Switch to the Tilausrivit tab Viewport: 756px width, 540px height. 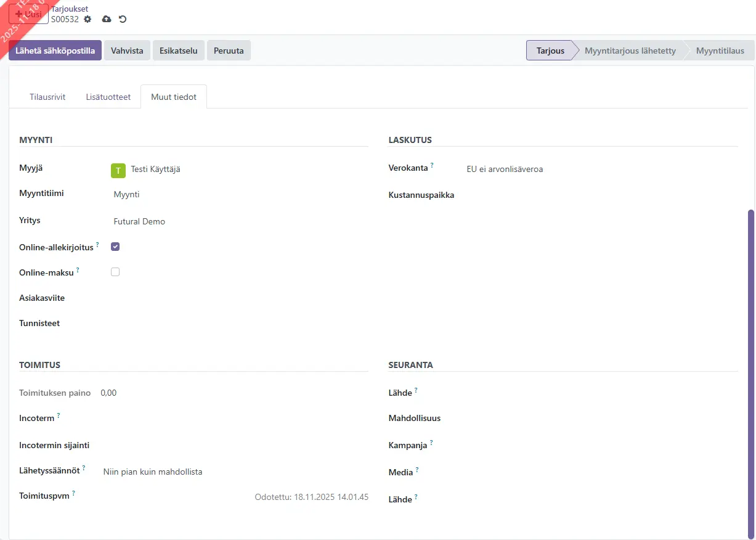[x=47, y=97]
